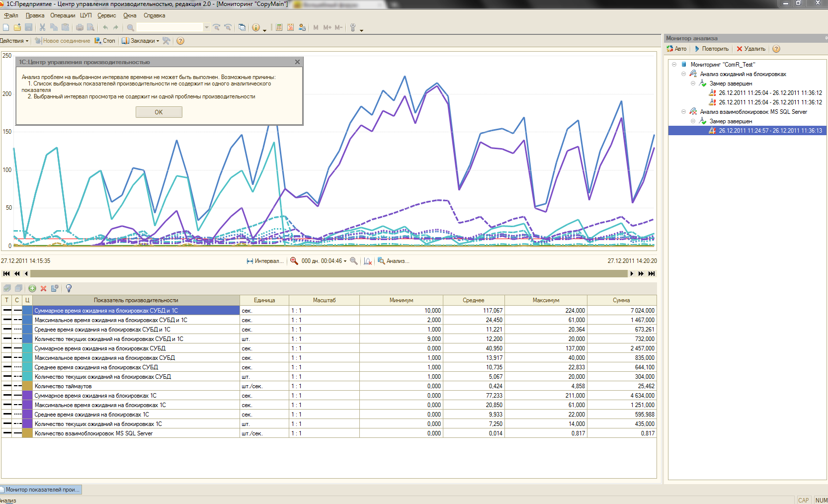Click the Стоп toolbar button

click(x=105, y=41)
